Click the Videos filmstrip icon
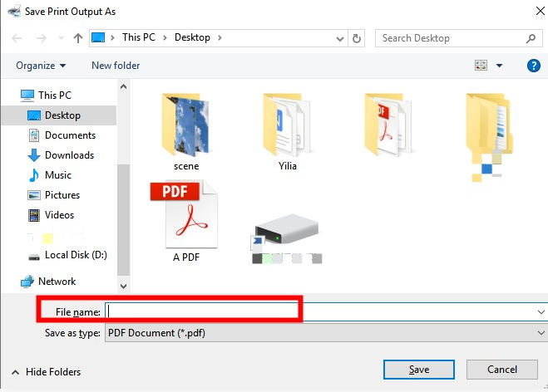The width and height of the screenshot is (548, 392). 34,215
